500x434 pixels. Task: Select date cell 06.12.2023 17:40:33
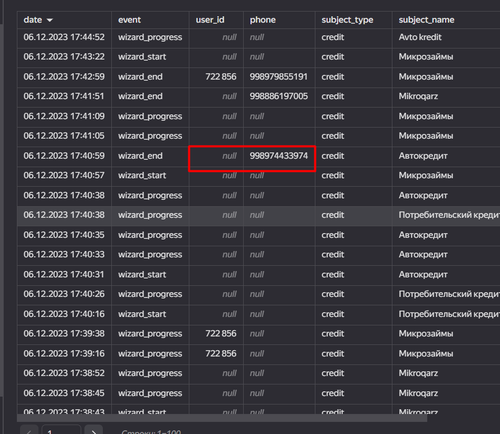coord(64,255)
